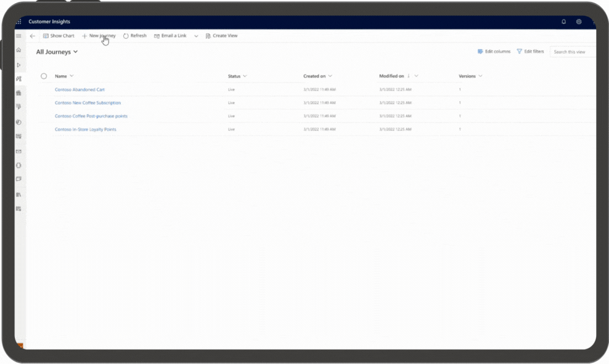
Task: Refresh the journeys list
Action: [135, 36]
